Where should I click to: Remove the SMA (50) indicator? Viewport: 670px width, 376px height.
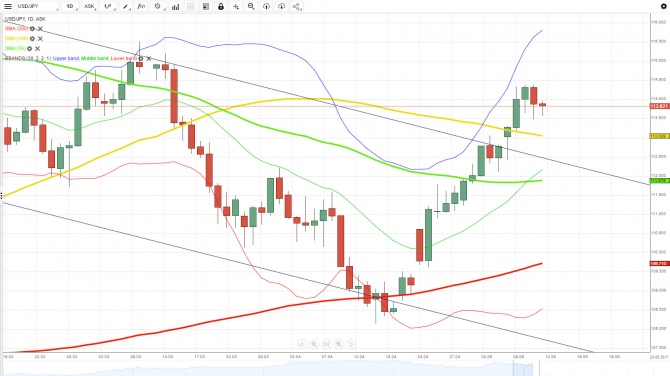38,49
